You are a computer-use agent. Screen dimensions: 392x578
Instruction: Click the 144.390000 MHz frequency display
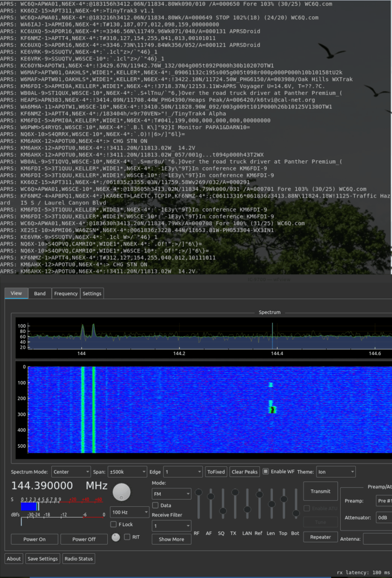[x=59, y=485]
